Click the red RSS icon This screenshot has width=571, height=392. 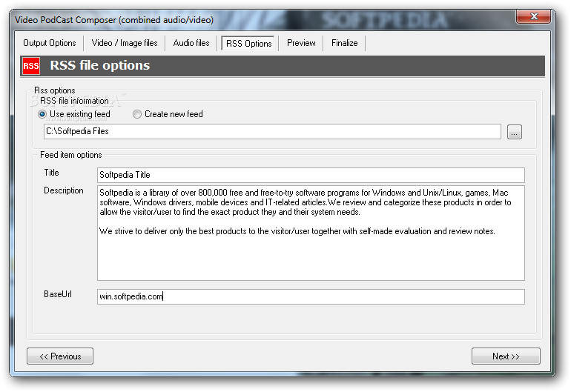(31, 66)
